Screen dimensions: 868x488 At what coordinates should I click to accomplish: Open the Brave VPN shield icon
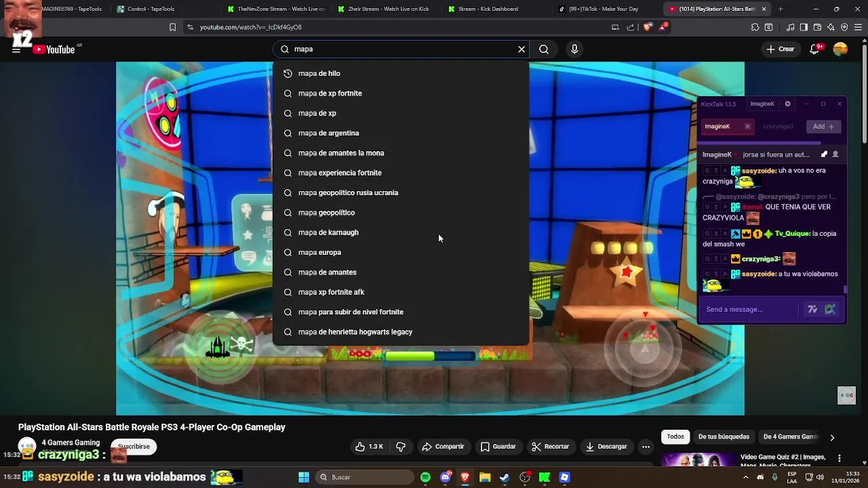tap(844, 27)
